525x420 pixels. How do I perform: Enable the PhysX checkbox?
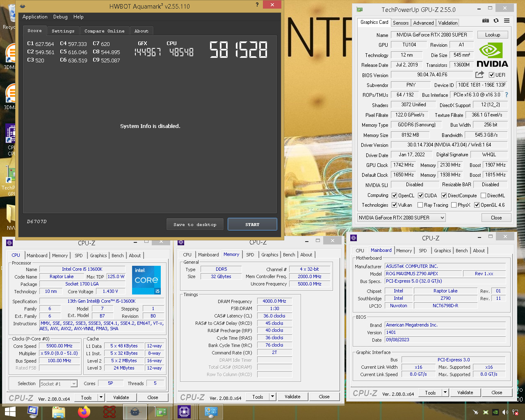(x=454, y=205)
